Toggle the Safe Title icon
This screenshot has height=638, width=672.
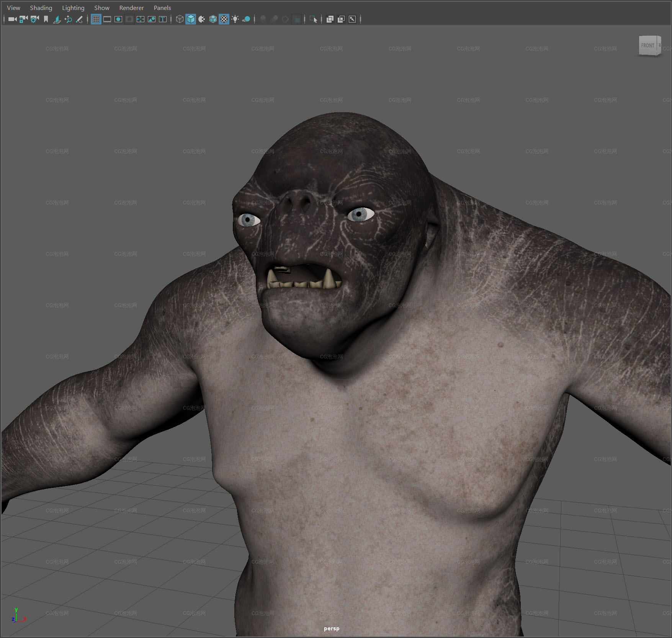point(163,19)
